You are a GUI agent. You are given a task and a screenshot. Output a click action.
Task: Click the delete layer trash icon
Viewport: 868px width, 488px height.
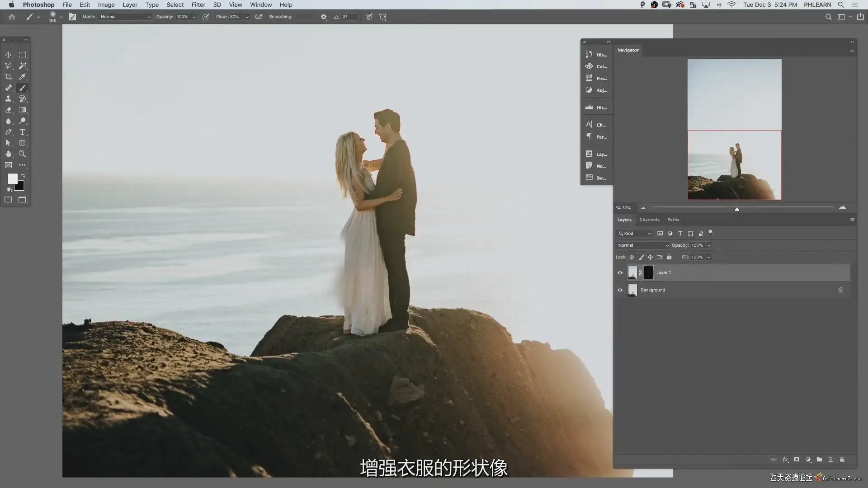tap(842, 460)
